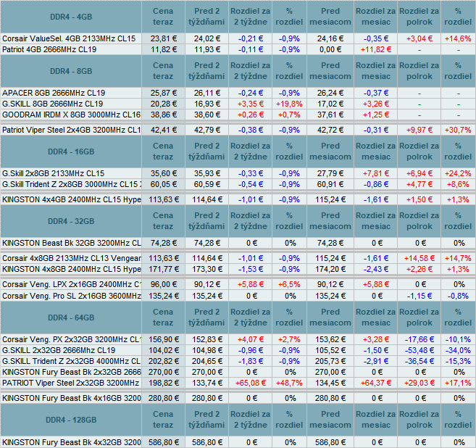Select the PATRIOT Viper Steel 2x32GB 3200MHz row name
The width and height of the screenshot is (476, 448).
point(70,383)
